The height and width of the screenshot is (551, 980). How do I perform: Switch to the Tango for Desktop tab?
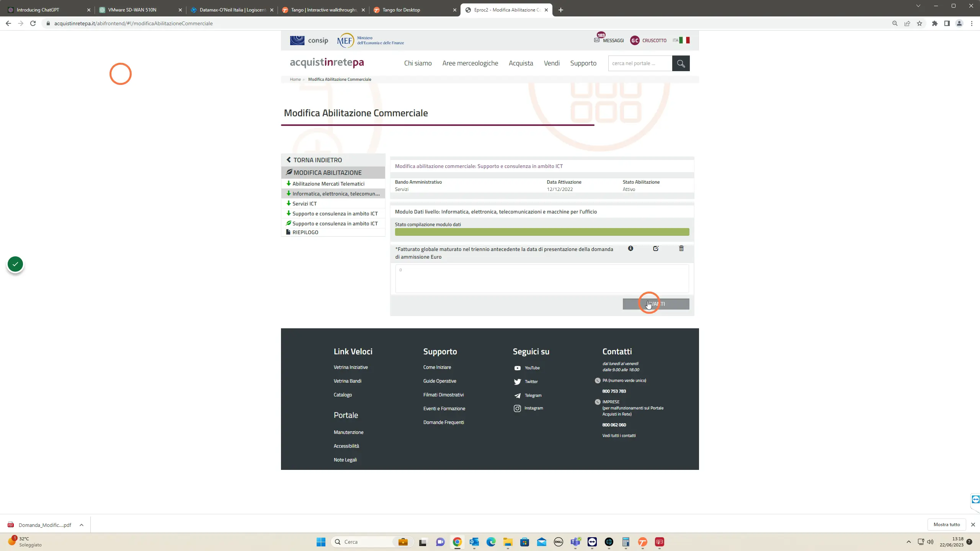point(415,10)
